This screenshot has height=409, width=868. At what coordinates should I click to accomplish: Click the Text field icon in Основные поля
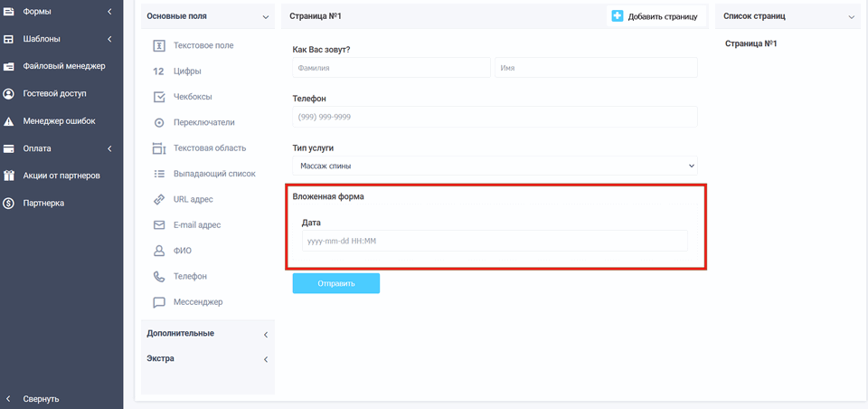pyautogui.click(x=159, y=45)
